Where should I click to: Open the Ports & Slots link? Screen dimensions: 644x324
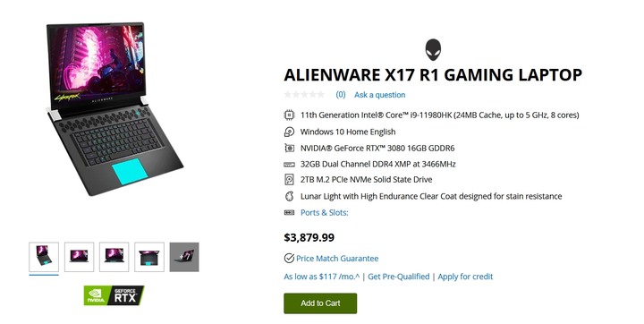(x=324, y=213)
